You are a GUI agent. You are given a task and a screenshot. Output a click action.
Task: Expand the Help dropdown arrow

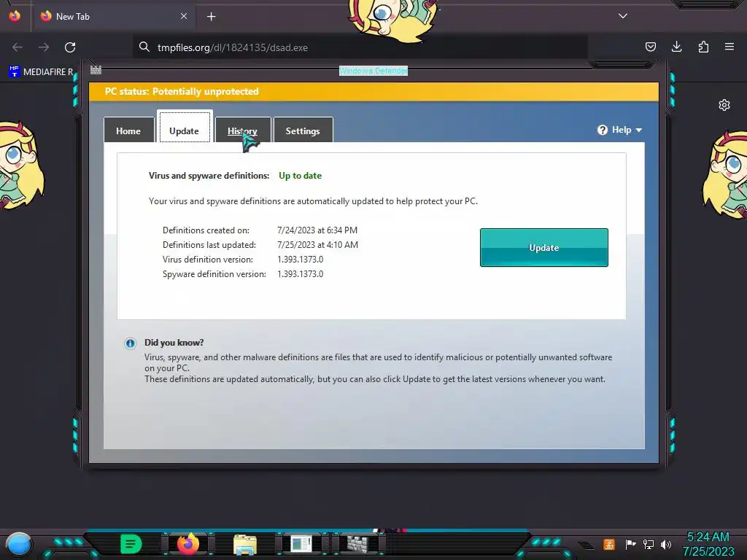pos(639,130)
